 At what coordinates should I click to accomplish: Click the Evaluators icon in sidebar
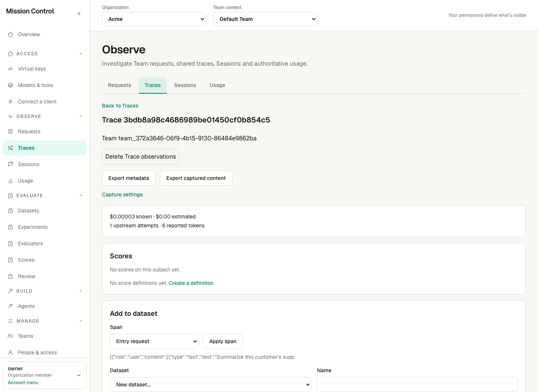click(10, 243)
